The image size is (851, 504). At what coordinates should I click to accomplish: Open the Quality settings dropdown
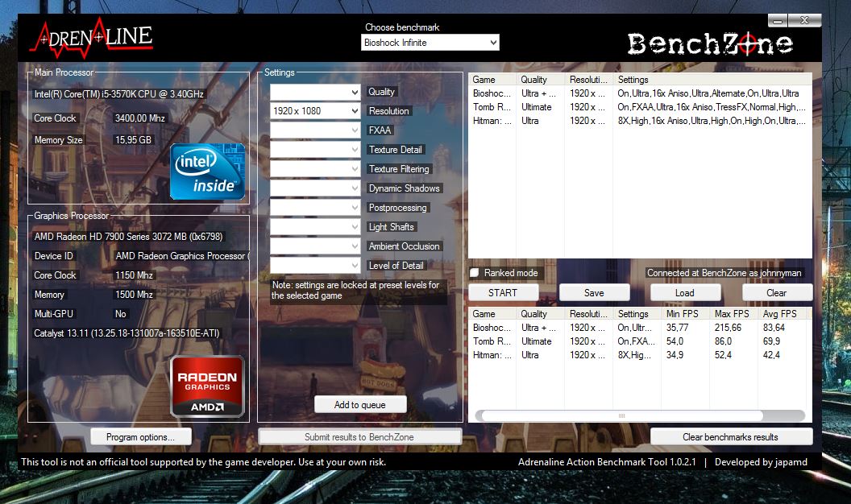315,92
